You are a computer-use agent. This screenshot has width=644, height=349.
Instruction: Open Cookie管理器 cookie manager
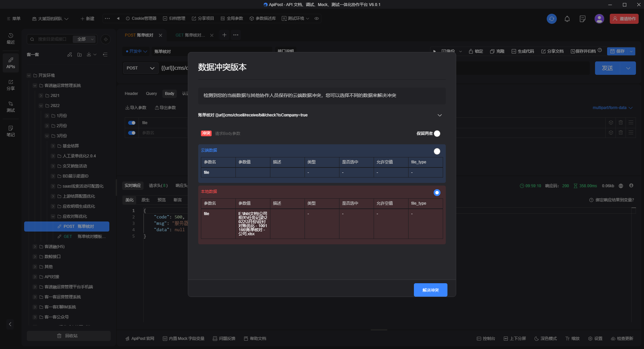point(141,18)
